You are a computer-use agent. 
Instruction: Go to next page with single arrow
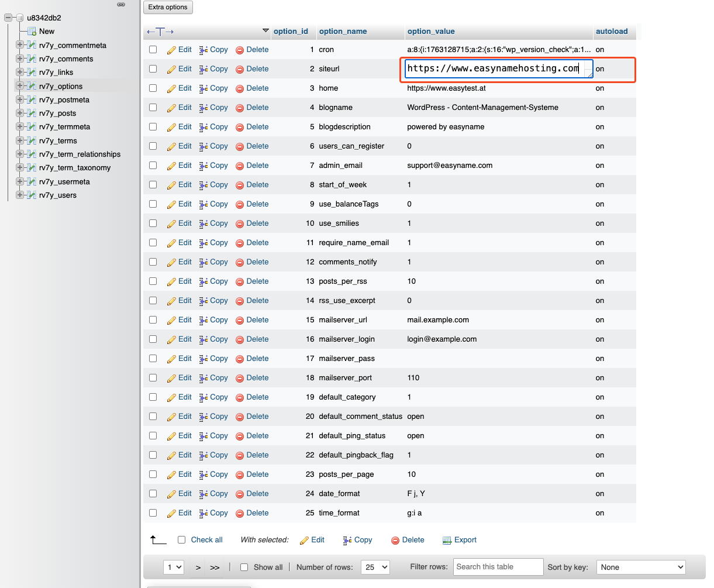(198, 568)
